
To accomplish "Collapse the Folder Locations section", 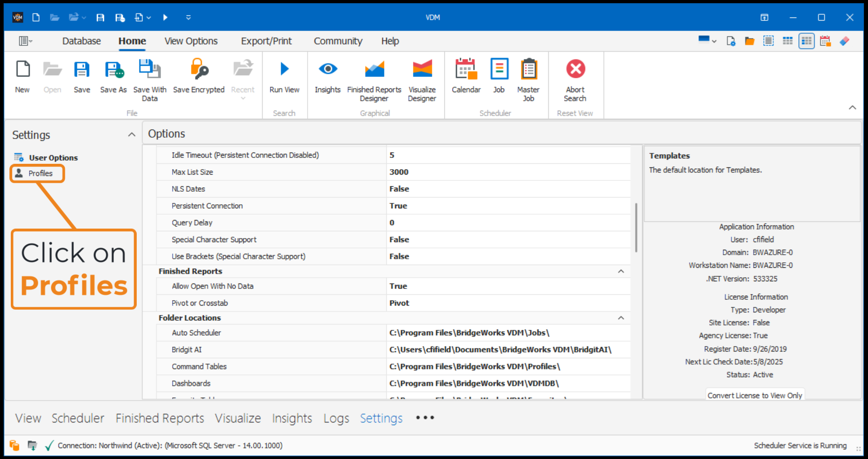I will click(621, 318).
